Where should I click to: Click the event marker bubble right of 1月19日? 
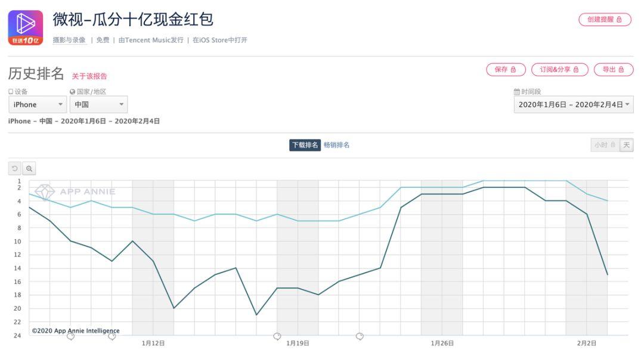tap(360, 336)
